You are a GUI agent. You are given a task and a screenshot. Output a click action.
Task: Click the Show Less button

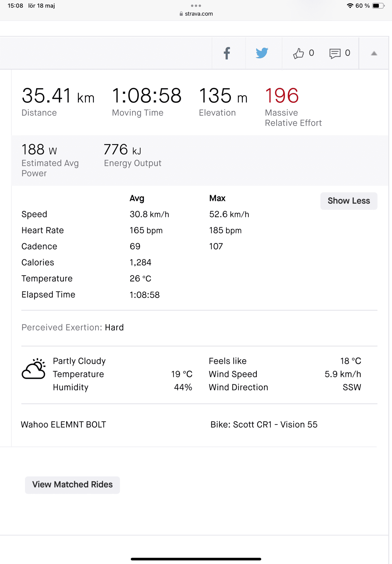tap(349, 201)
